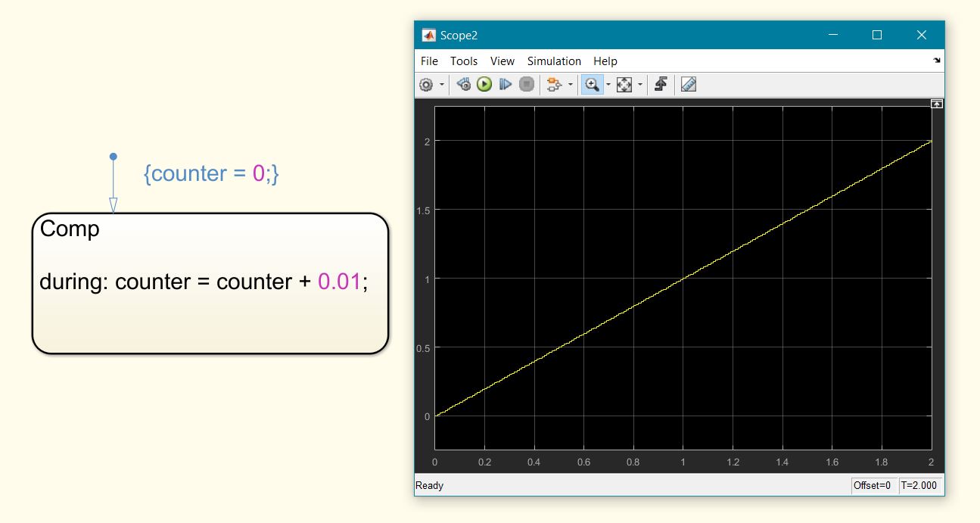Expand the configuration gear dropdown arrow
The image size is (980, 523).
442,85
